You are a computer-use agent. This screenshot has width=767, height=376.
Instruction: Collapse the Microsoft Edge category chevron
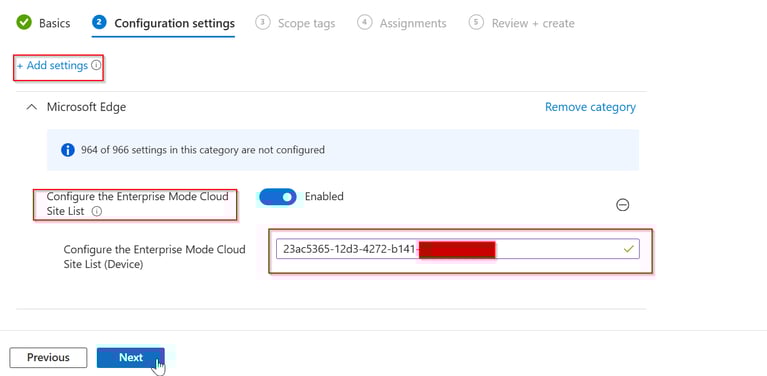[x=31, y=107]
